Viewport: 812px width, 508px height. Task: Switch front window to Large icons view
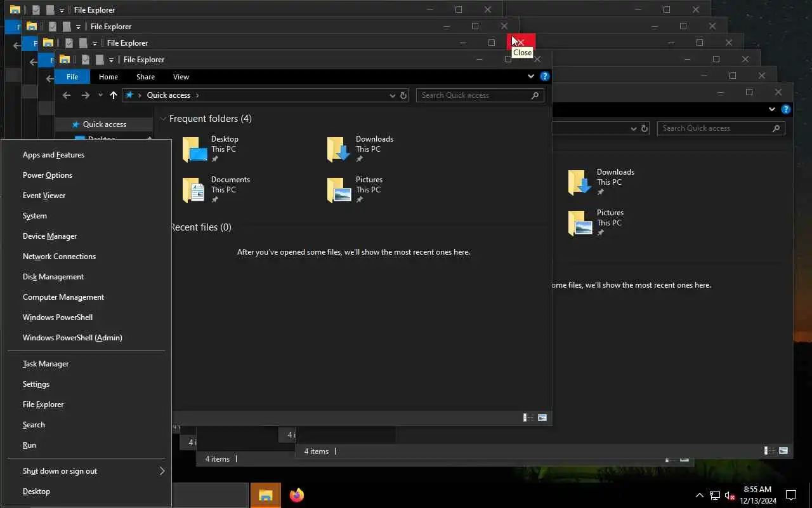[542, 418]
